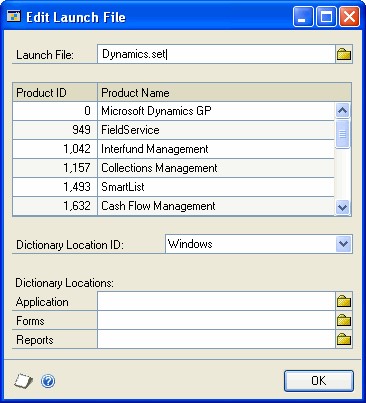Minimize the Edit Launch File window
This screenshot has width=366, height=403.
(x=303, y=17)
